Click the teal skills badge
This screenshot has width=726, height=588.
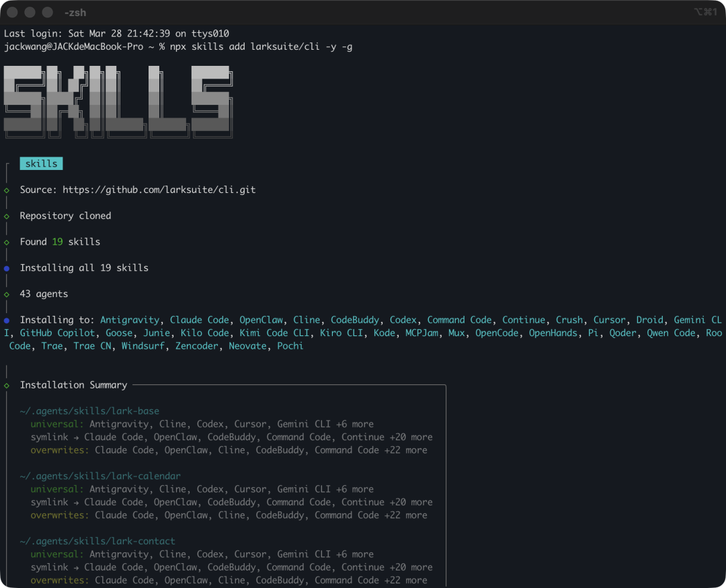(41, 164)
